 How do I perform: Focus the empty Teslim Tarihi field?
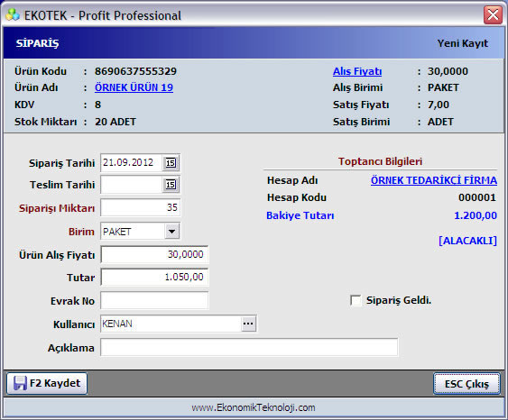tap(131, 185)
